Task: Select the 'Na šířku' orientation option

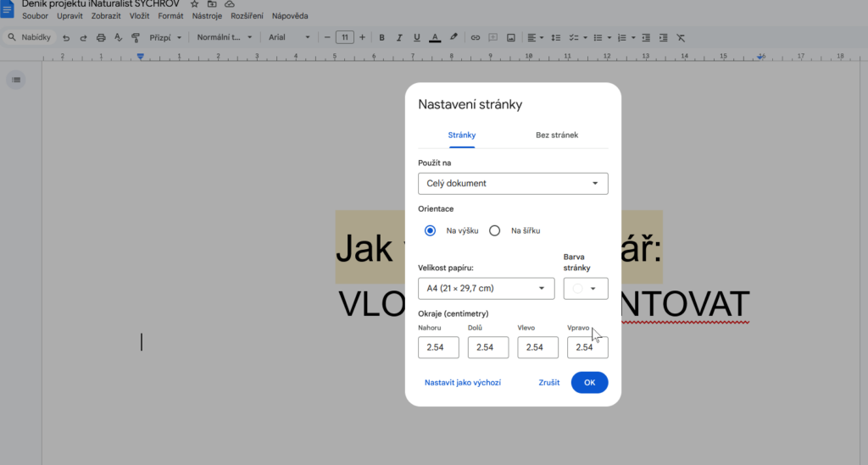Action: (x=495, y=230)
